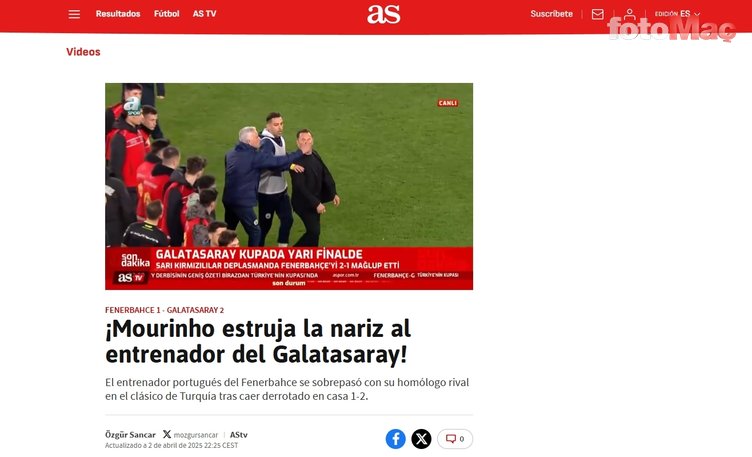Click the AStv source link
752x457 pixels.
click(239, 434)
